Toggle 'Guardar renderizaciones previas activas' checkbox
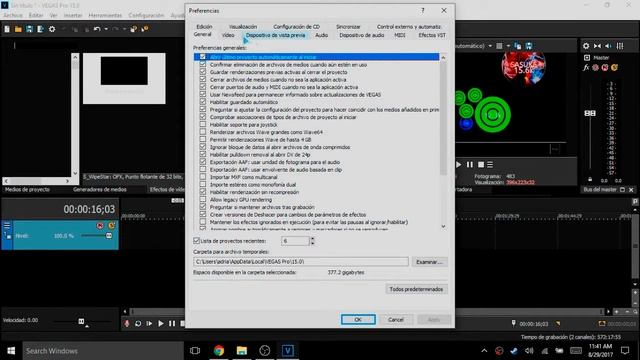The width and height of the screenshot is (640, 360). (203, 72)
